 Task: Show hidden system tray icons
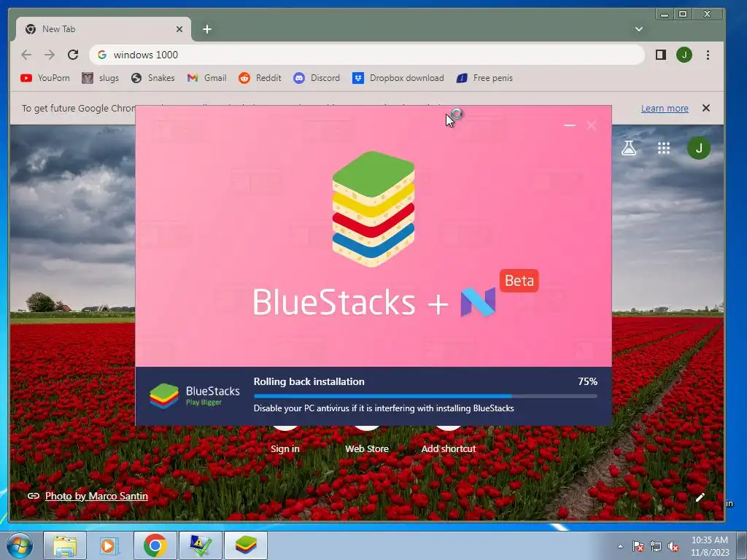(620, 546)
